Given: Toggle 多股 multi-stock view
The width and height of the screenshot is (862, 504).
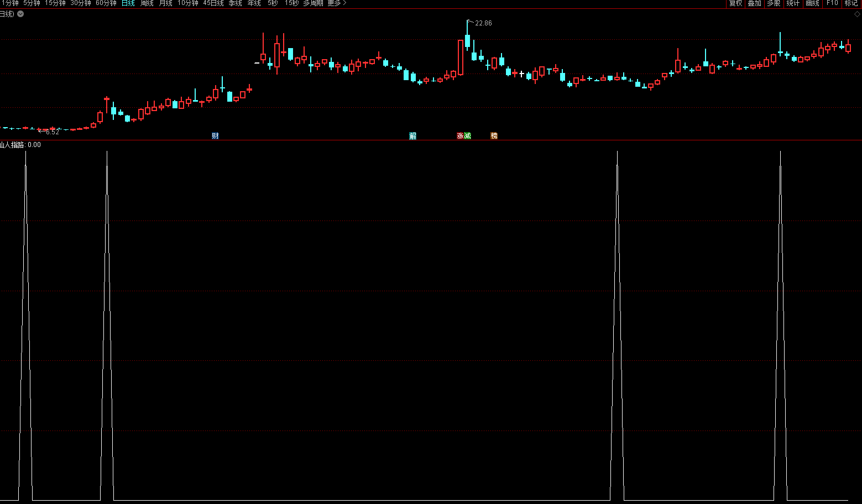Looking at the screenshot, I should click(774, 3).
